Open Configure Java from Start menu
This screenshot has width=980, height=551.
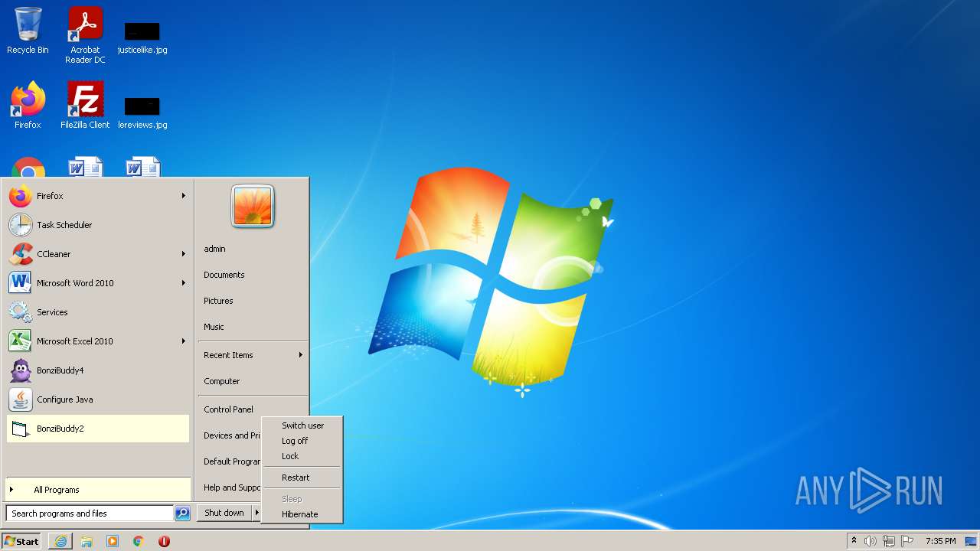(x=98, y=399)
